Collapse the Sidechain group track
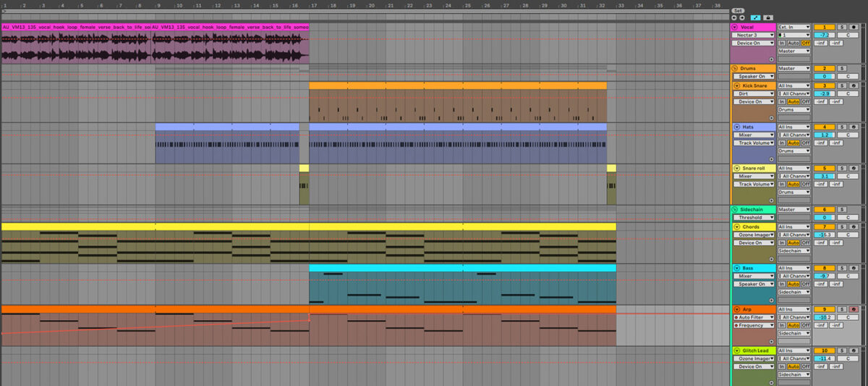This screenshot has width=868, height=386. [736, 210]
